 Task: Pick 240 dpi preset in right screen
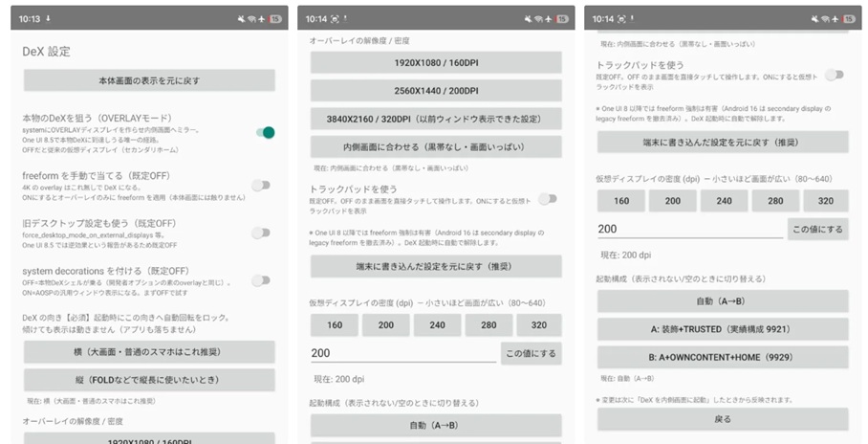[724, 201]
